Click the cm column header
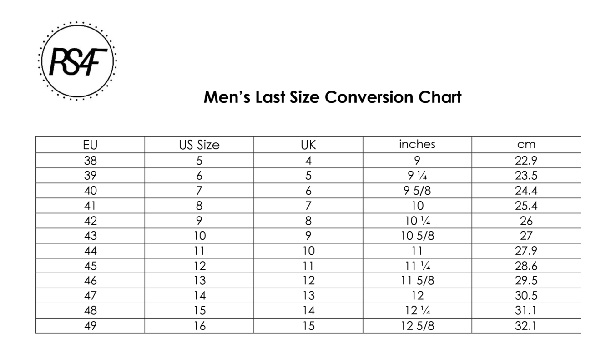616x364 pixels. pos(526,145)
